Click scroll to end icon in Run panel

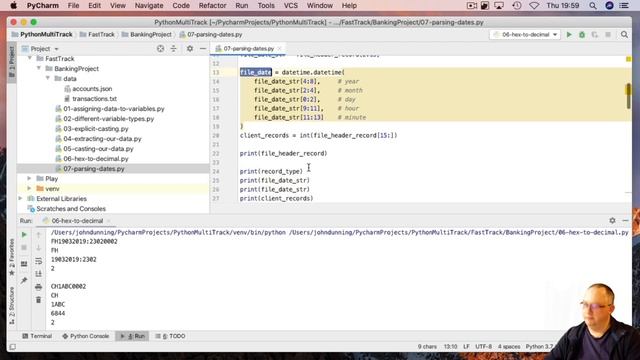[38, 274]
